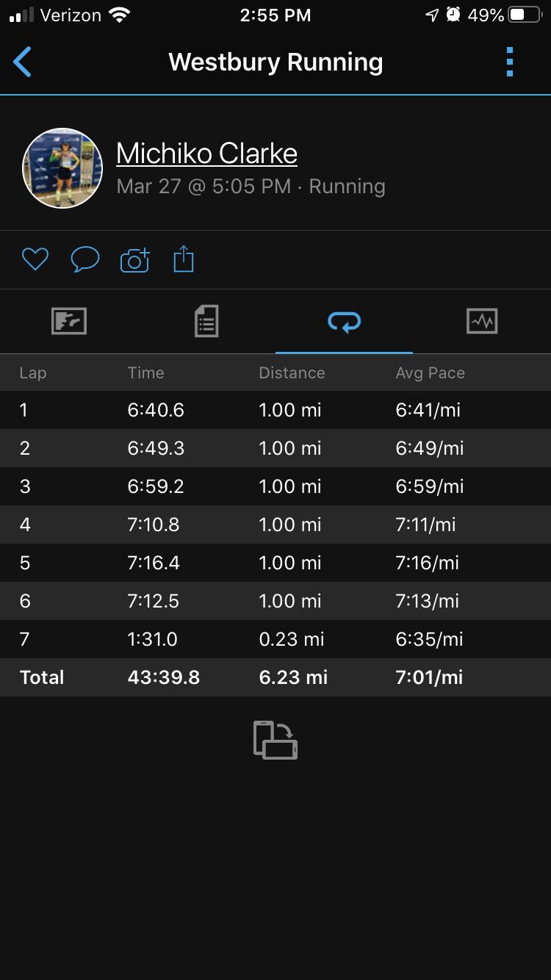551x980 pixels.
Task: Tap the back arrow icon
Action: pos(23,62)
